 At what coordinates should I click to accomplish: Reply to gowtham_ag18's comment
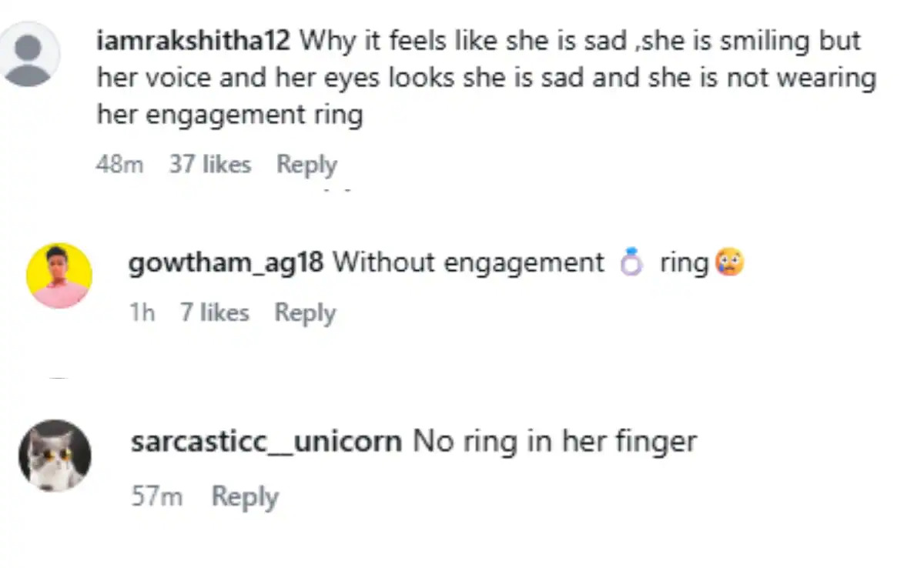305,313
